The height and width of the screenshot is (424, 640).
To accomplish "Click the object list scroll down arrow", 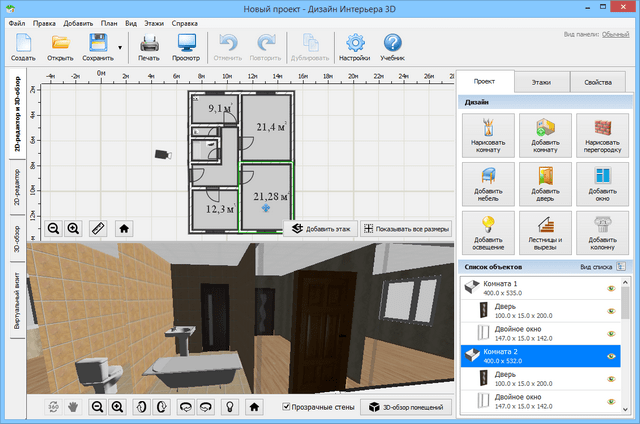I will click(x=625, y=410).
